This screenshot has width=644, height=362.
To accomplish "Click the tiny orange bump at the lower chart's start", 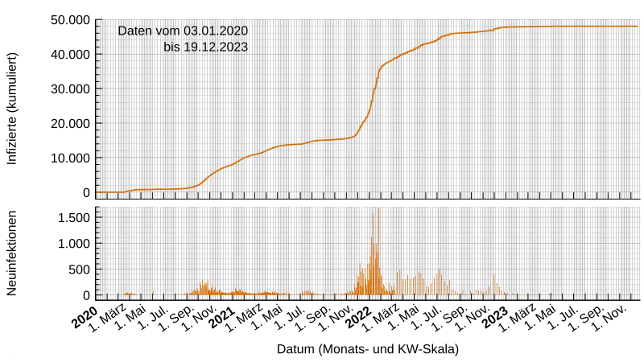I will 129,294.
